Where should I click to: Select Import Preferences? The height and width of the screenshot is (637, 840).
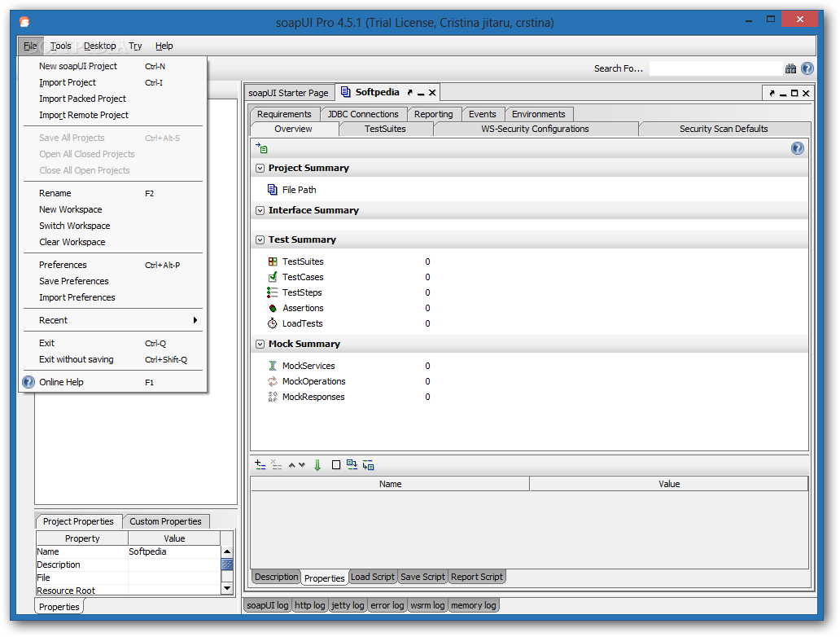click(113, 297)
